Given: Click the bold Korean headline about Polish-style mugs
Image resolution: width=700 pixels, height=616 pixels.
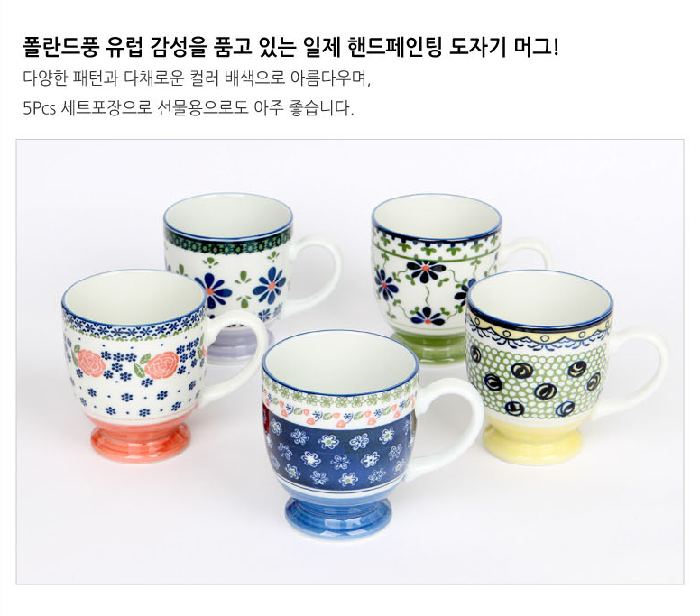Looking at the screenshot, I should pos(290,47).
